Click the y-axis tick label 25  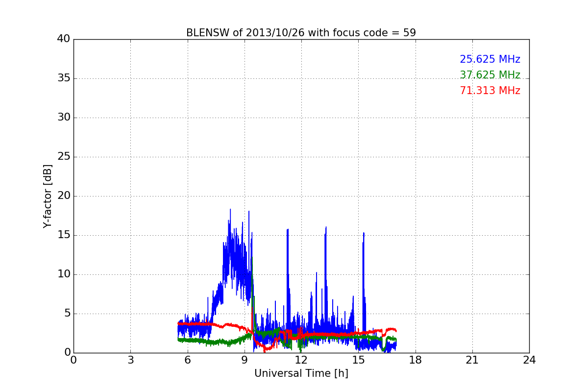tap(63, 157)
